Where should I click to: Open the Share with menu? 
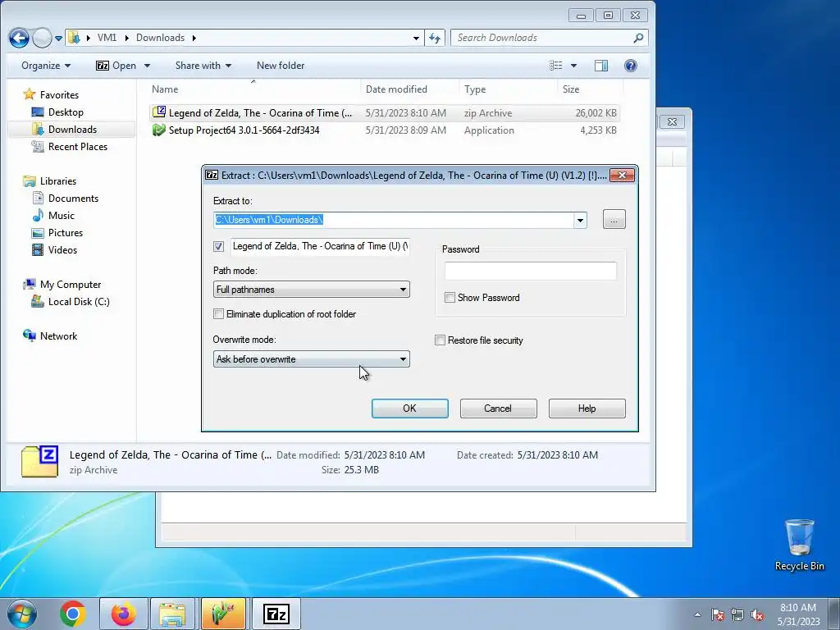pos(203,66)
